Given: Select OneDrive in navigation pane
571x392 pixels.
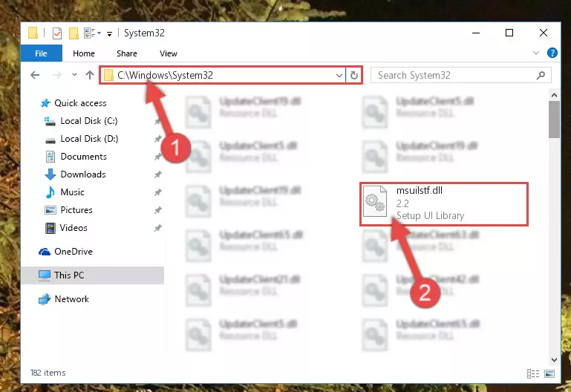Looking at the screenshot, I should tap(74, 252).
